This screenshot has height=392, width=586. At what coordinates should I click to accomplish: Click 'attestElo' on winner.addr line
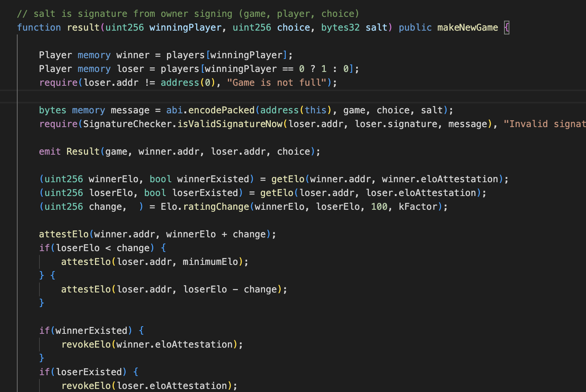(64, 234)
